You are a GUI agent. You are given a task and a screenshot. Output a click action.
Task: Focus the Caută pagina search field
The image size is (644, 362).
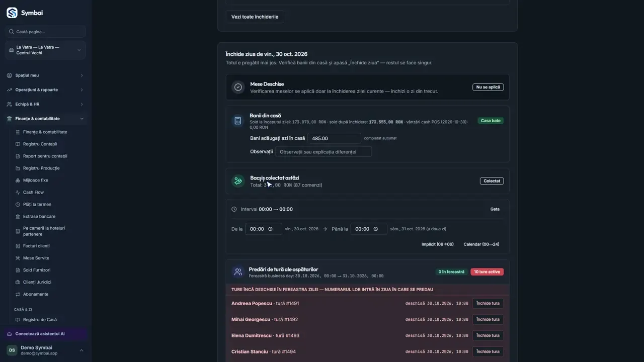[45, 32]
